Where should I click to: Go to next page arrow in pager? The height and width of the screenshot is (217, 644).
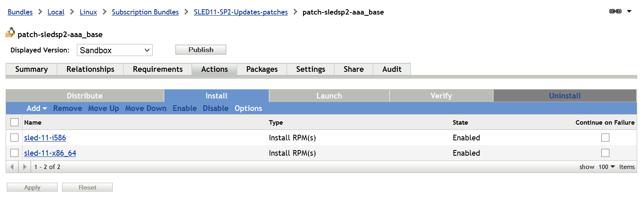tap(25, 167)
